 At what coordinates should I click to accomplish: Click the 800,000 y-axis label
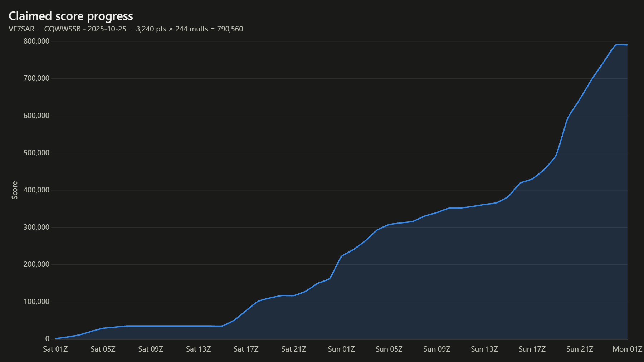(36, 41)
